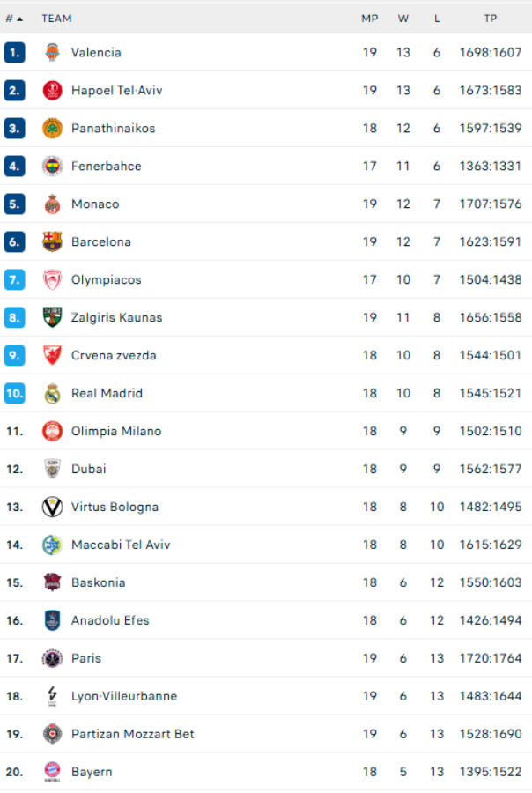Viewport: 532px width, 793px height.
Task: Select the Crvena zvezda star logo
Action: tap(53, 355)
